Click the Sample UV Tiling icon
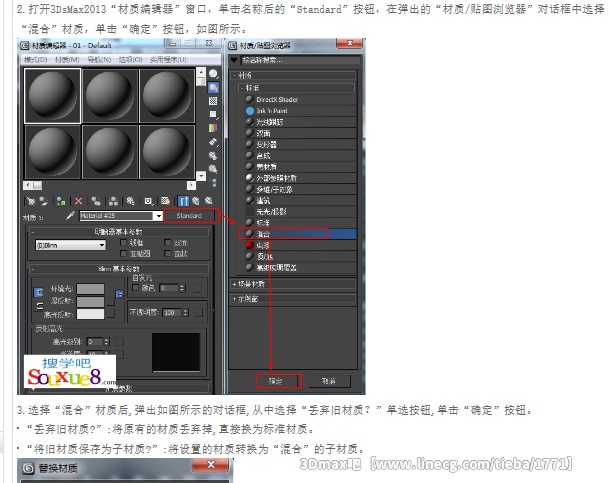 tap(213, 114)
